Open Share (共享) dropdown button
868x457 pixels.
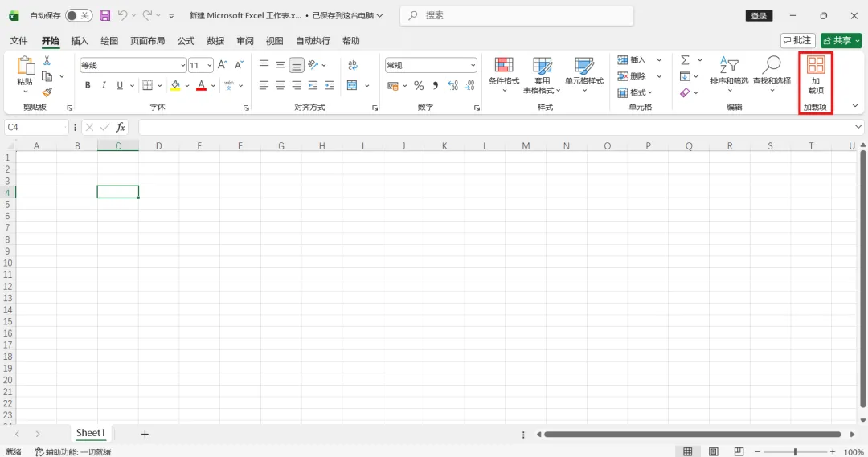click(841, 40)
